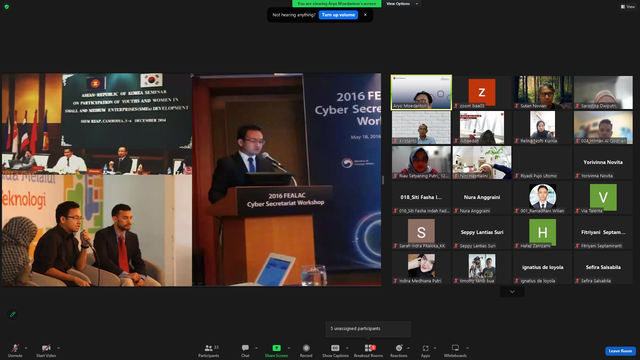Viewport: 640px width, 360px height.
Task: Click the 5 unassigned participants tooltip
Action: click(368, 329)
